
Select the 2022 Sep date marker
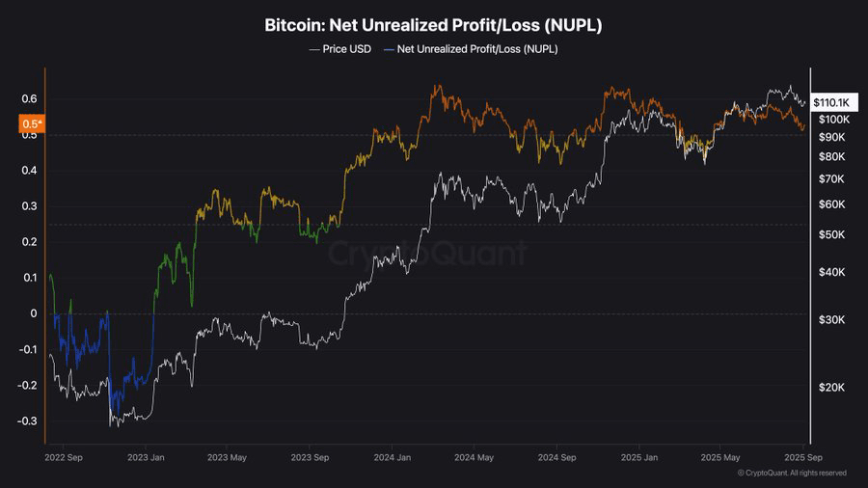tap(64, 457)
